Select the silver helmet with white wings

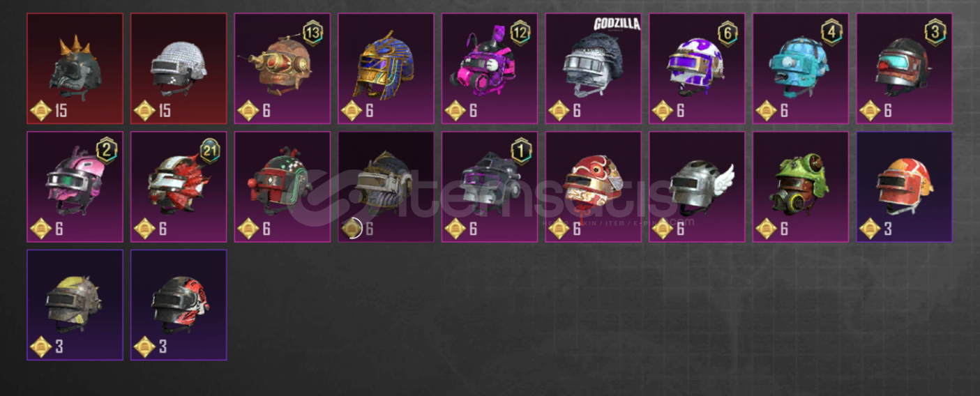coord(697,187)
